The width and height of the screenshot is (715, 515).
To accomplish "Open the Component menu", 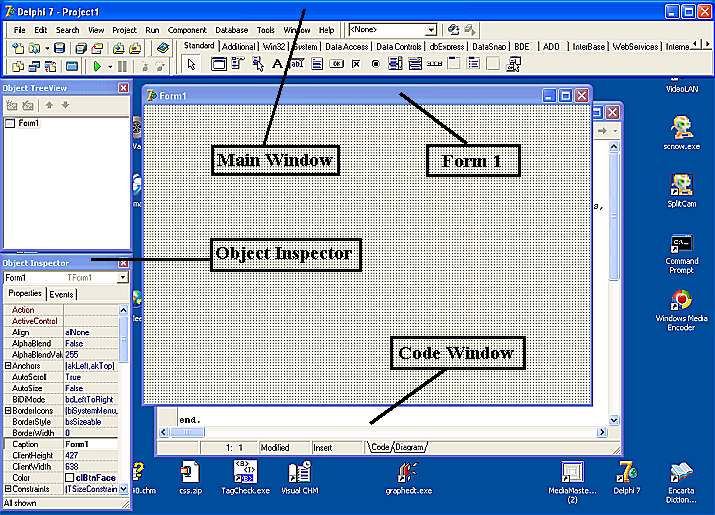I will click(187, 30).
